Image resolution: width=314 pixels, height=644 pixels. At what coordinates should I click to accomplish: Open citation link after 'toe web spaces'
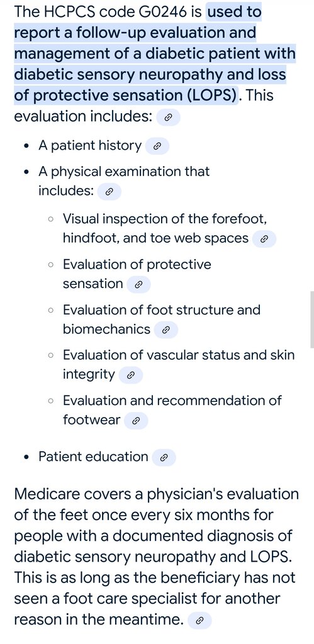pyautogui.click(x=264, y=239)
